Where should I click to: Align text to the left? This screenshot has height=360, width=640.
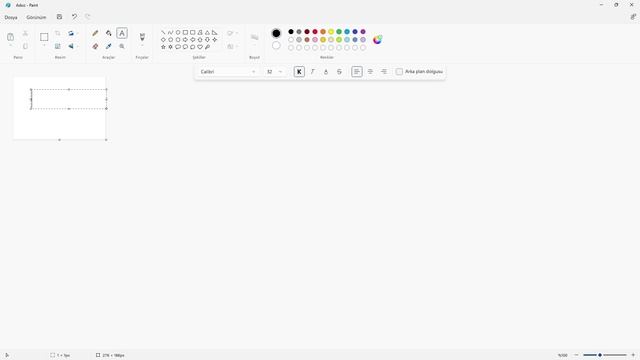pos(357,72)
